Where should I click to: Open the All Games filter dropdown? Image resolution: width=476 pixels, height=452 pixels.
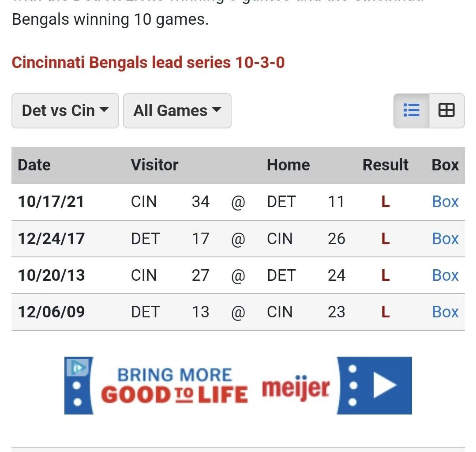point(177,110)
